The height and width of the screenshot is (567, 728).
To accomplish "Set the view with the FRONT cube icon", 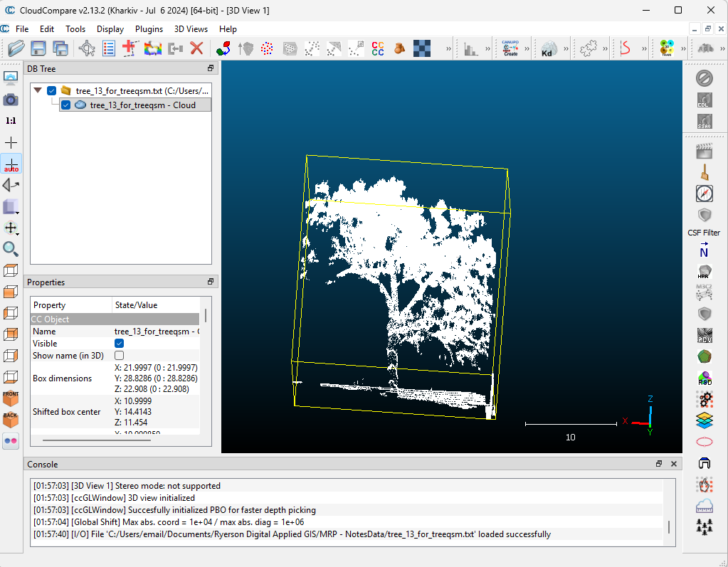I will pos(11,398).
